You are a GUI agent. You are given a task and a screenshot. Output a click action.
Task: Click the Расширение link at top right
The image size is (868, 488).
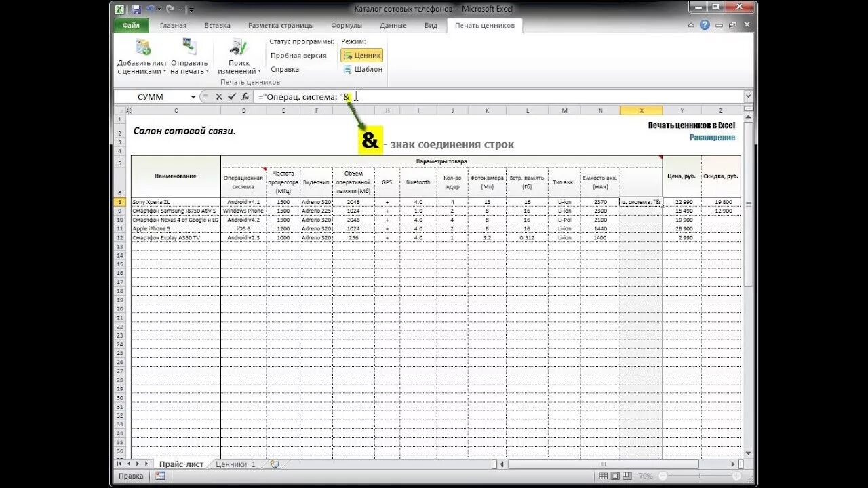pos(713,138)
